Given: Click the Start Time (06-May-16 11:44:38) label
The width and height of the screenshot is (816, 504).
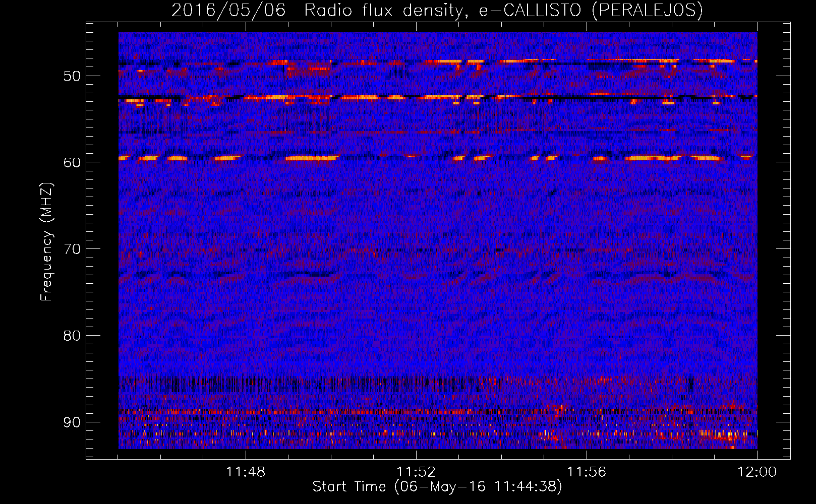Looking at the screenshot, I should (x=437, y=487).
